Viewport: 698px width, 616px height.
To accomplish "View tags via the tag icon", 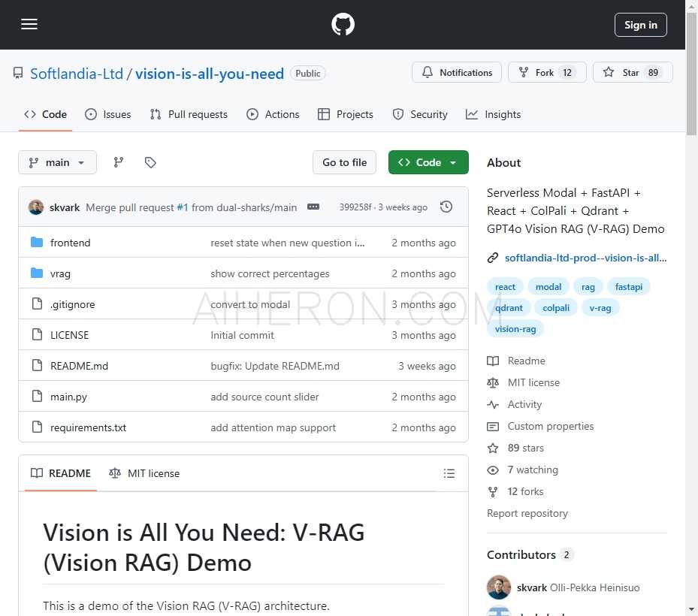I will 150,162.
